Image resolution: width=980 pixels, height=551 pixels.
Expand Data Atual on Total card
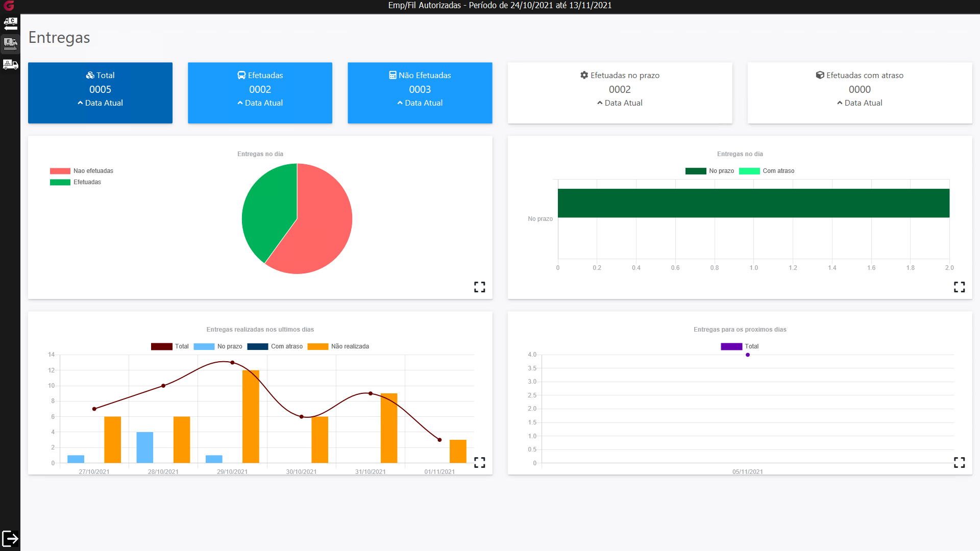pos(100,103)
